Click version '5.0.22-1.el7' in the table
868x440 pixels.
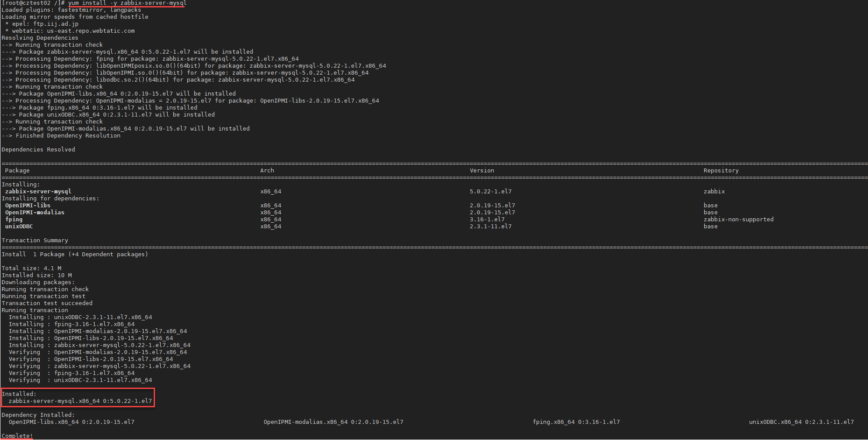(x=491, y=191)
